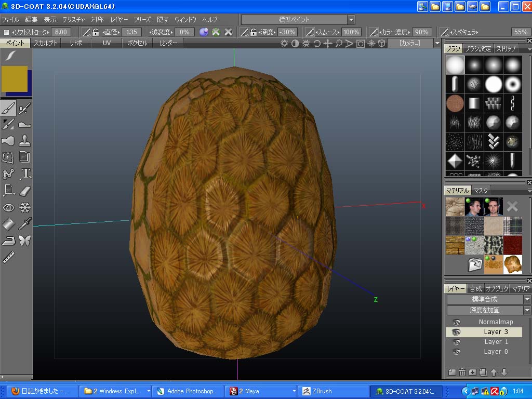Click the gold foreground color swatch
Screen dimensions: 532x399
14,78
